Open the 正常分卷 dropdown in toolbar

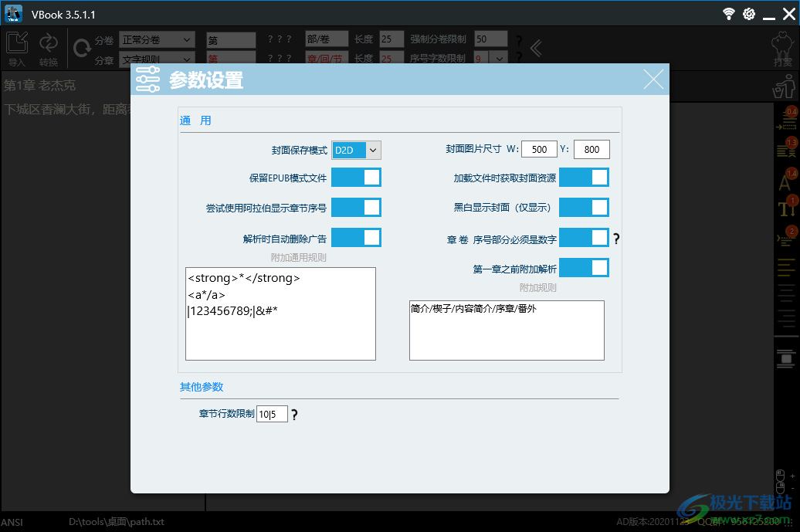click(157, 39)
